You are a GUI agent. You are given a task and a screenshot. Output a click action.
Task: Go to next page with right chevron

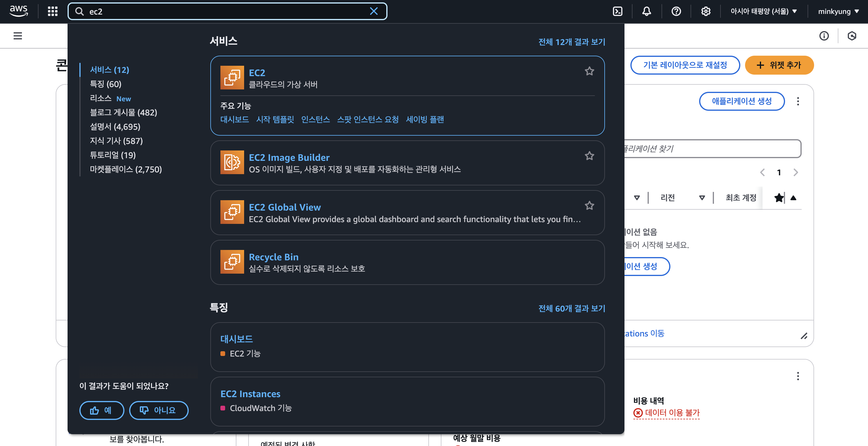coord(795,172)
